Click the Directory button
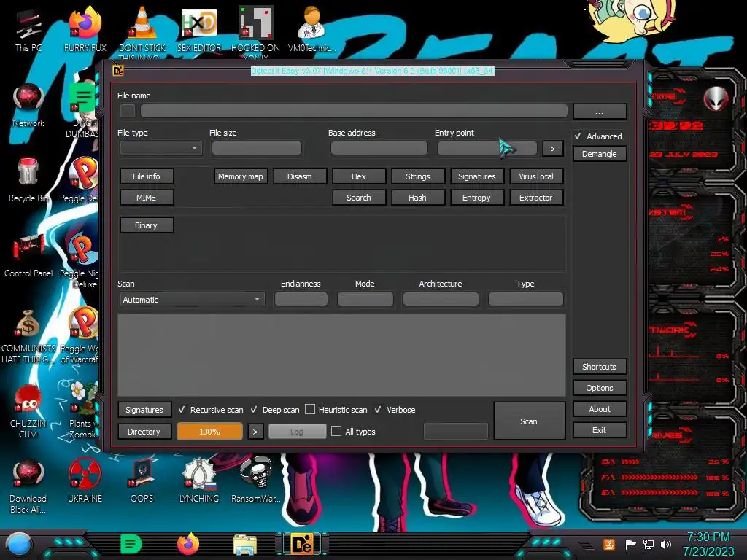The image size is (747, 560). click(144, 432)
